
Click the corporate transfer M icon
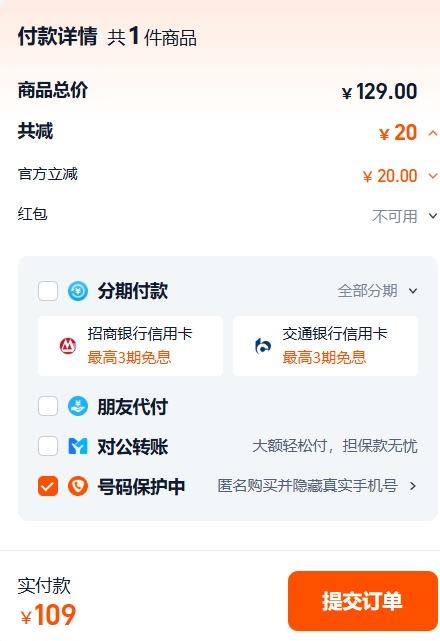point(78,446)
